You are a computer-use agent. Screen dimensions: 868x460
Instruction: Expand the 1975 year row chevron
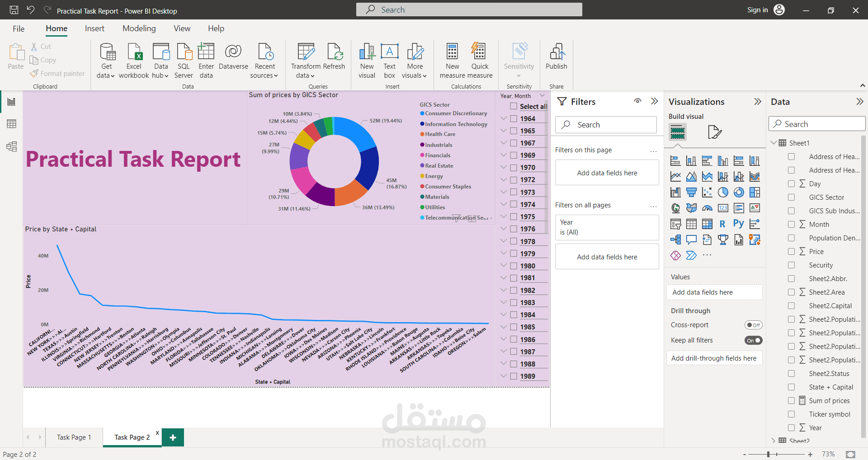click(x=504, y=216)
